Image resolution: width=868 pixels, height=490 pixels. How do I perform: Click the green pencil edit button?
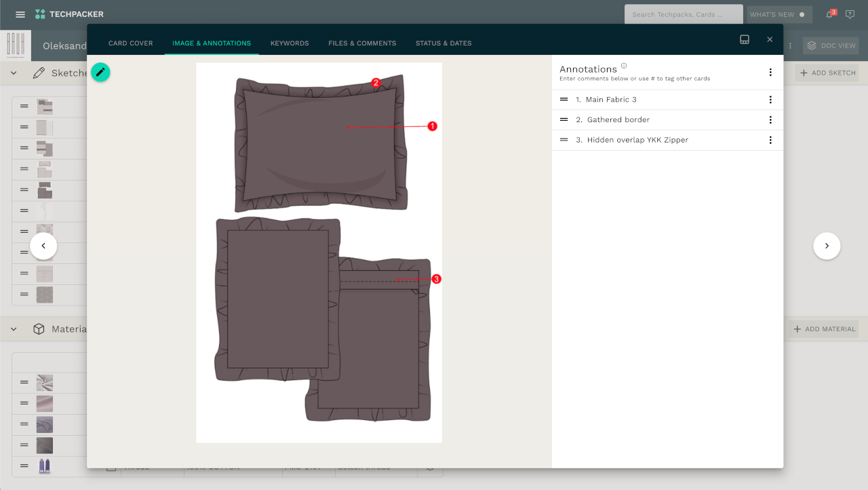(x=100, y=72)
